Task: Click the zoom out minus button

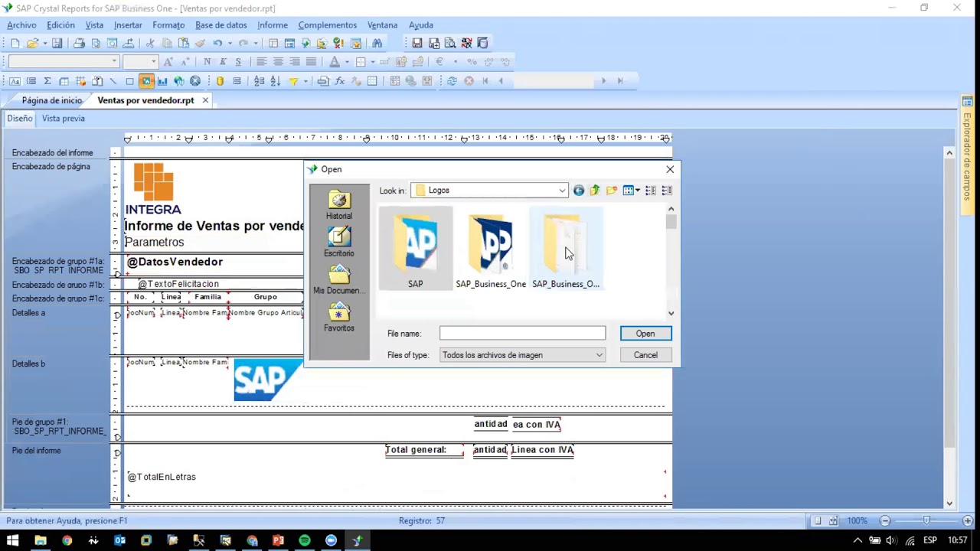Action: pyautogui.click(x=884, y=520)
